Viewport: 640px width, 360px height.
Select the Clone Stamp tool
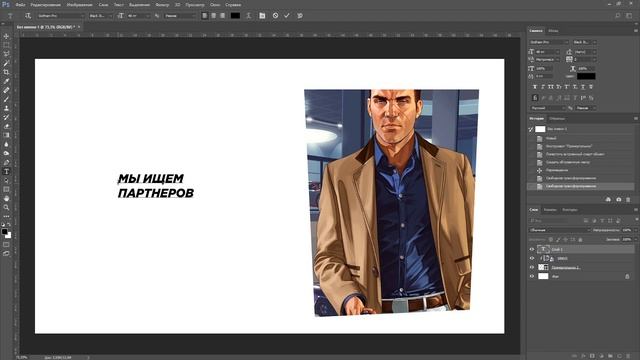point(6,108)
